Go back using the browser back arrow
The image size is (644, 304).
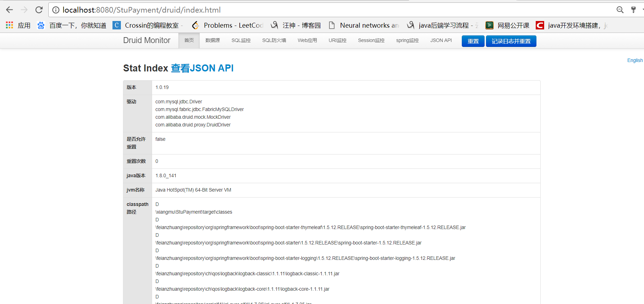point(9,10)
